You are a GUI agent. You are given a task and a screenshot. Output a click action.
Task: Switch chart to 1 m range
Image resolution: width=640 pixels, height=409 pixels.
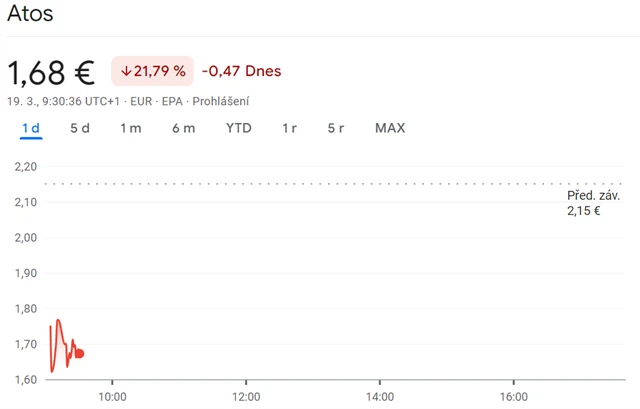point(131,128)
